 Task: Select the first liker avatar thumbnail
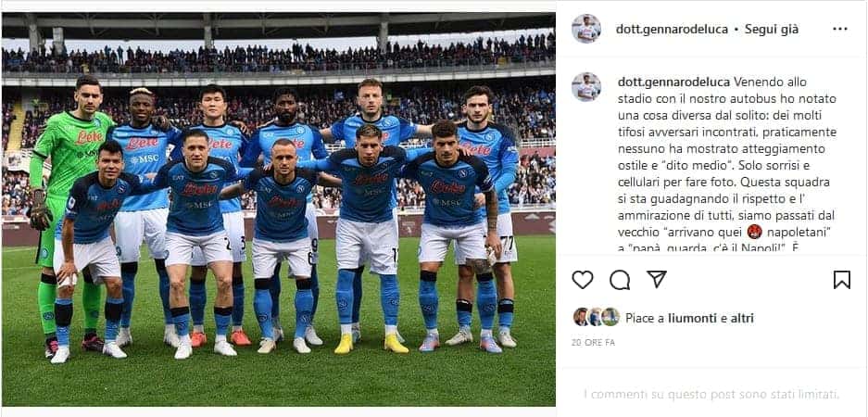click(581, 317)
